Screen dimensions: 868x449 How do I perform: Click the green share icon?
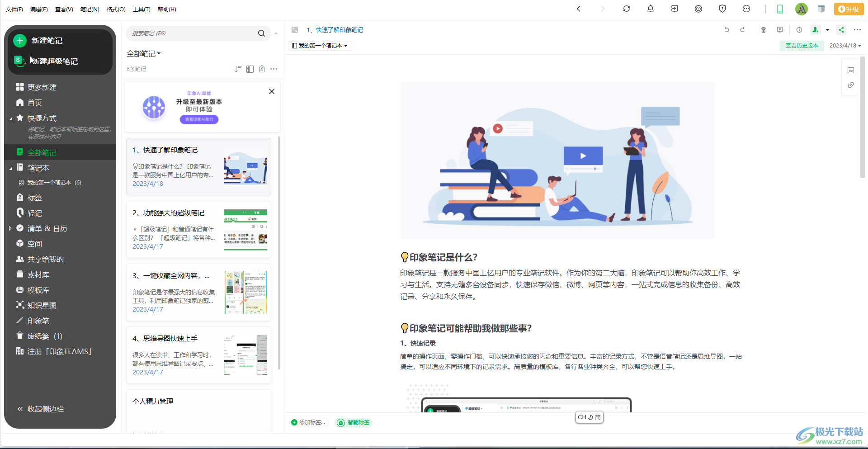click(x=841, y=30)
